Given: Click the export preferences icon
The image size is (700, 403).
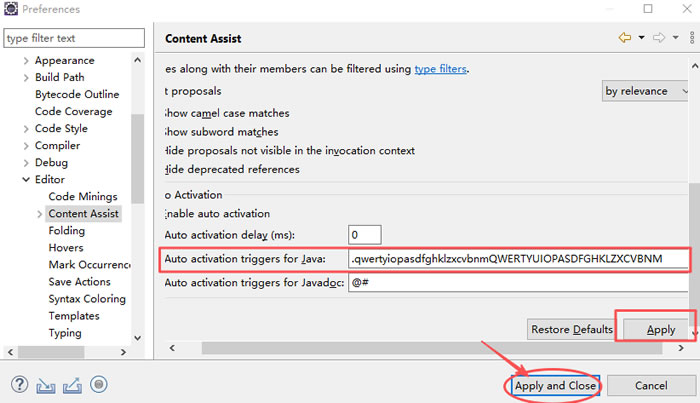Looking at the screenshot, I should click(x=71, y=384).
